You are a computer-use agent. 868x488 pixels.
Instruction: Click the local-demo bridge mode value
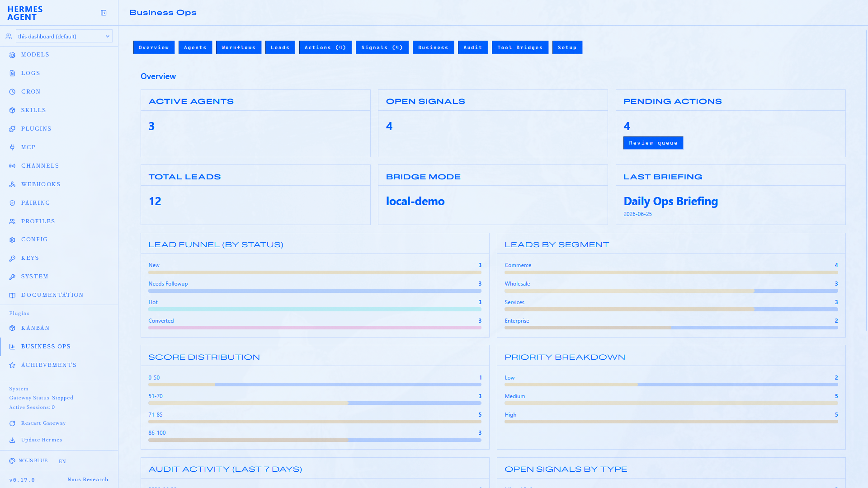click(415, 202)
